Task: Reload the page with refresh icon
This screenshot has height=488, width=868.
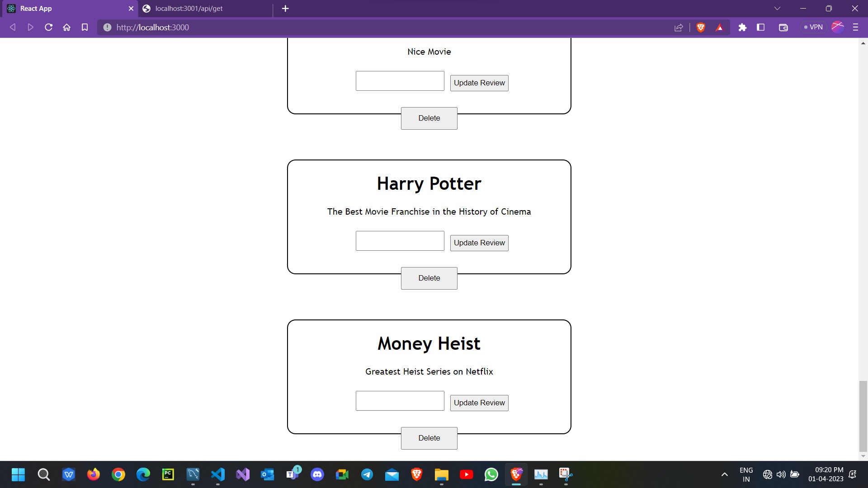Action: point(48,27)
